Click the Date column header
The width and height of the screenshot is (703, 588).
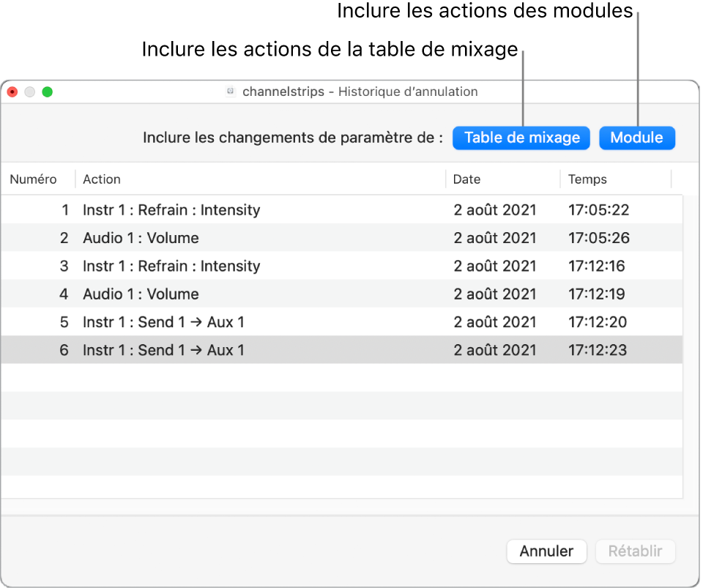[x=466, y=179]
